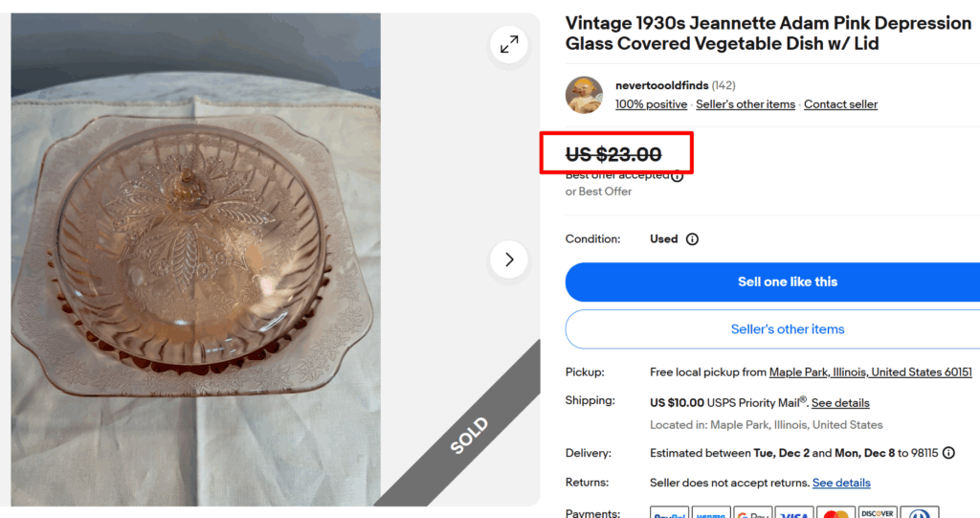Click the Venmo payment icon
Image resolution: width=980 pixels, height=518 pixels.
tap(710, 513)
